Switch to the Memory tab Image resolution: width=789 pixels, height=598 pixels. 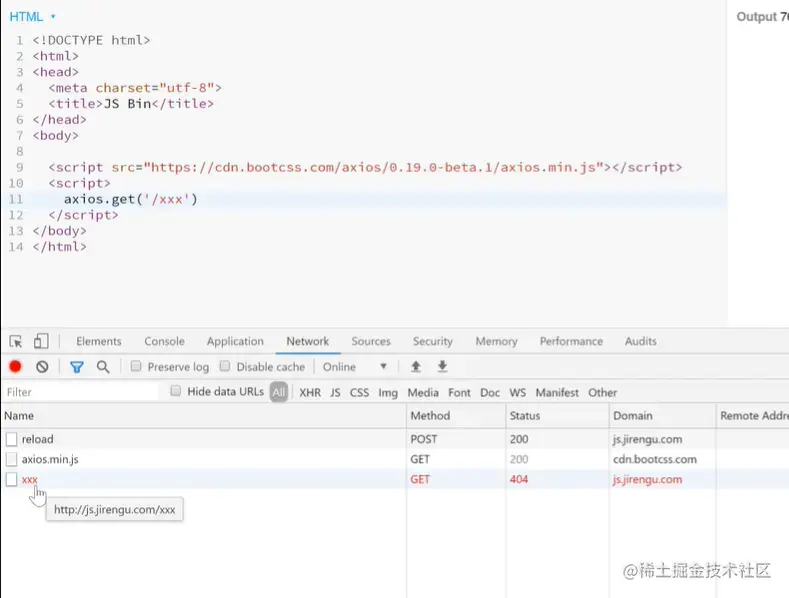pos(496,341)
